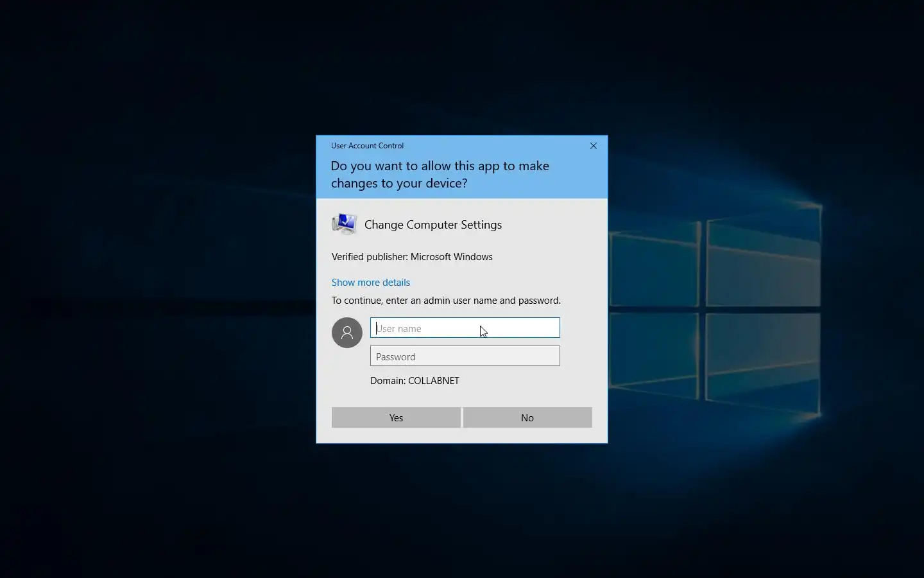Open the Show more details link
Viewport: 924px width, 578px height.
point(371,283)
